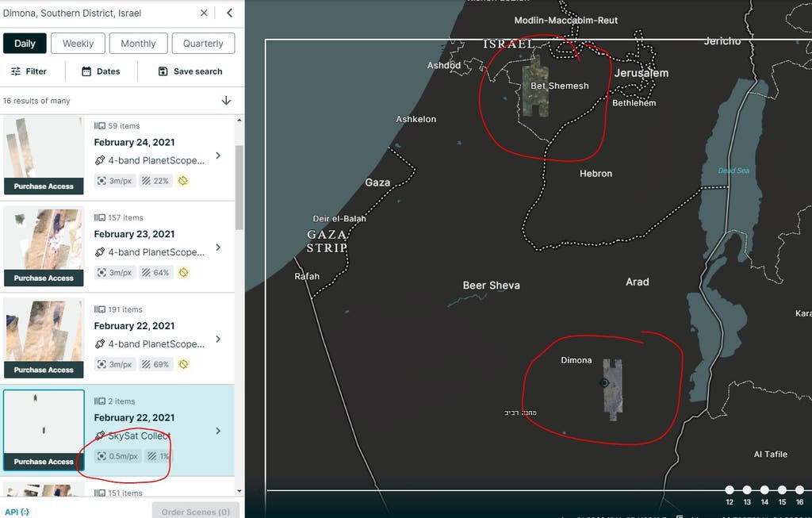Expand the February 22, 2021 PlanetScope result

pos(218,340)
